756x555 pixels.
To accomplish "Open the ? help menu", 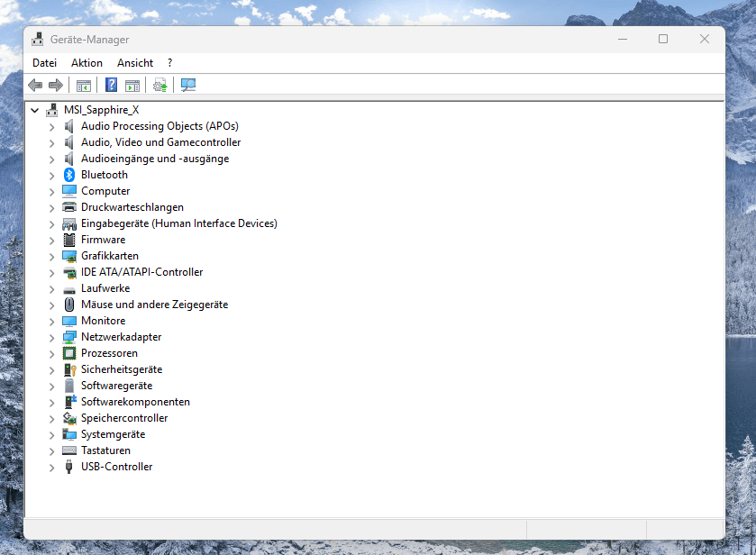I will [x=169, y=63].
